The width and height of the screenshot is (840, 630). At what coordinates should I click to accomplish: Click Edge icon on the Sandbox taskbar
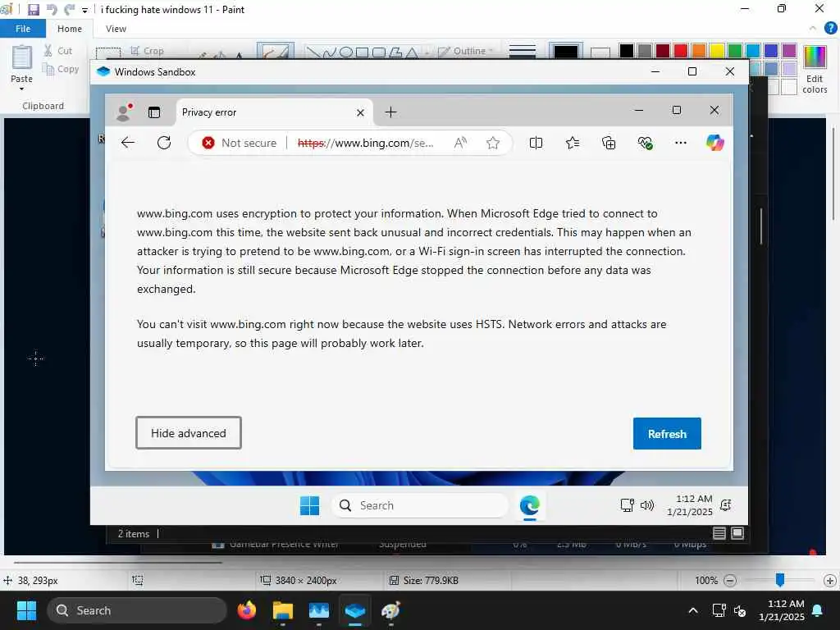(x=530, y=505)
